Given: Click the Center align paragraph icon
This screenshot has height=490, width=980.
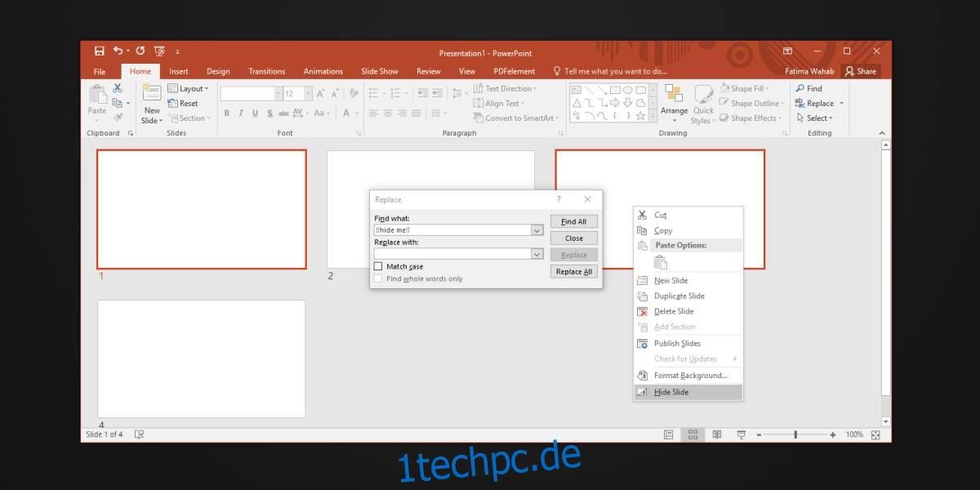Looking at the screenshot, I should point(387,114).
